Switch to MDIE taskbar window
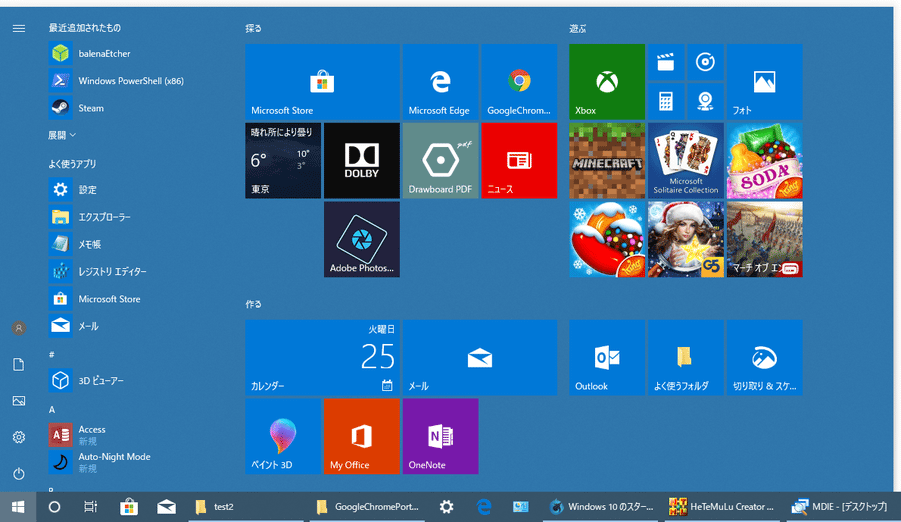 844,506
